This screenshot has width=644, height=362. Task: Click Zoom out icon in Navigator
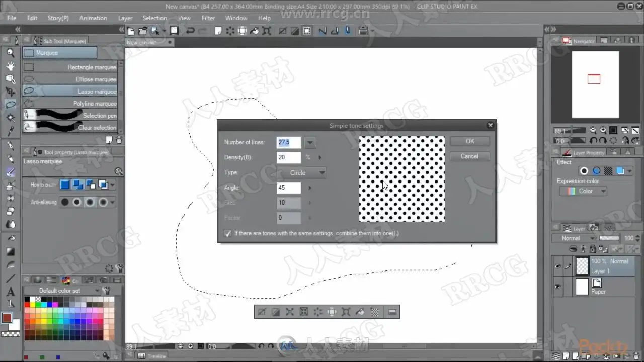[593, 130]
